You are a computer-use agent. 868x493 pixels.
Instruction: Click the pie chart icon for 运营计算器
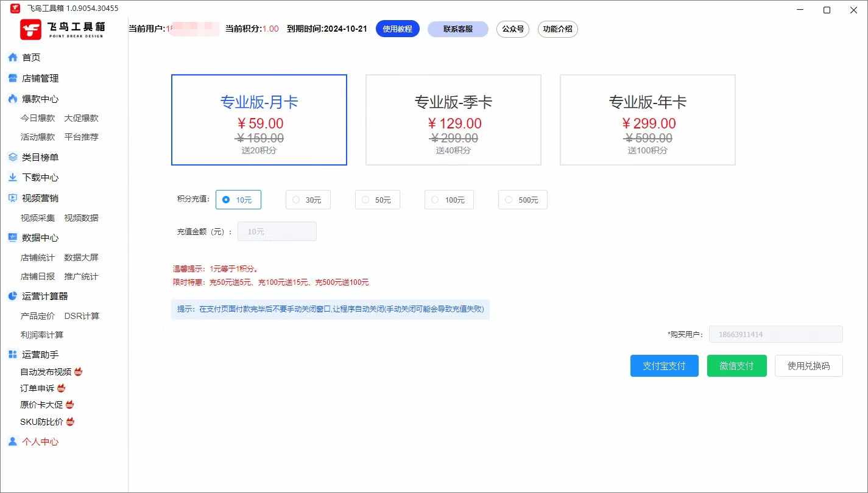12,296
